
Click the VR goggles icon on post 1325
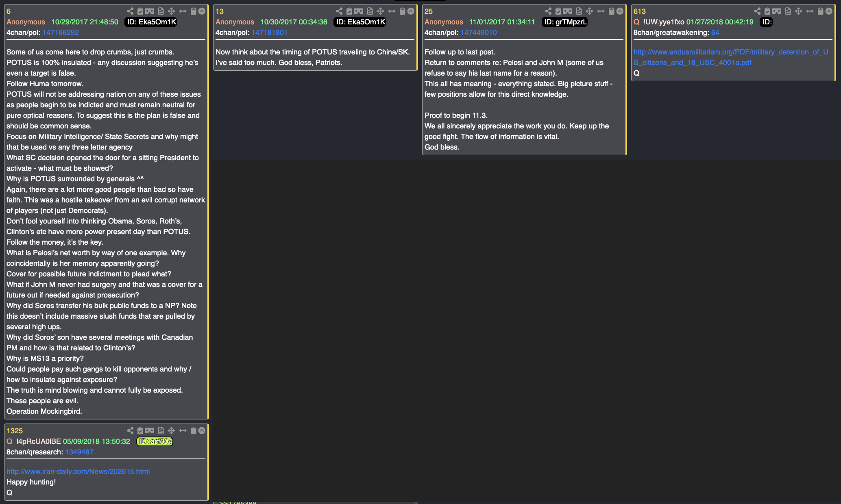(150, 431)
